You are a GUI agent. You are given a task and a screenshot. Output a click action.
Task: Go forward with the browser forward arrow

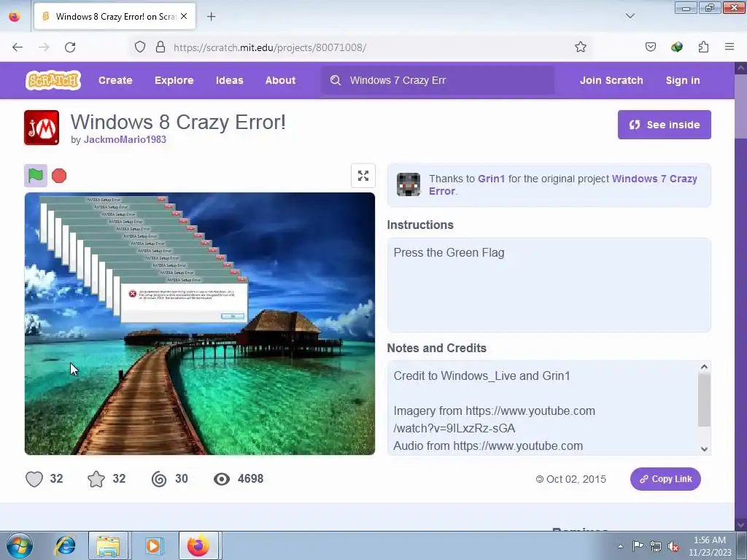click(x=44, y=47)
